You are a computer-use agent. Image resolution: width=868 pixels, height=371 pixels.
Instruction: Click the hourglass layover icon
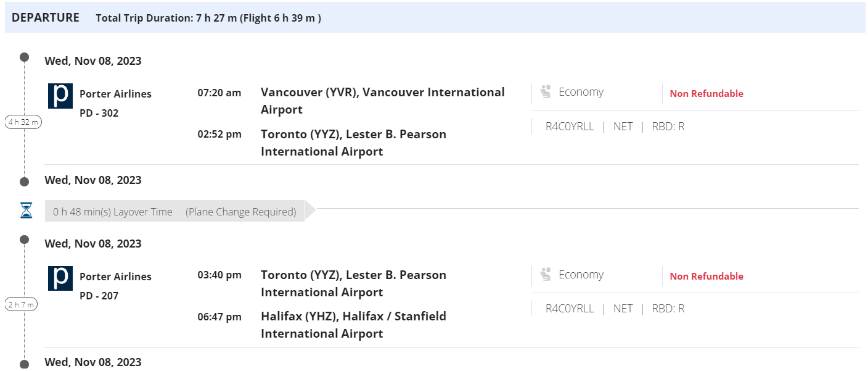[26, 211]
